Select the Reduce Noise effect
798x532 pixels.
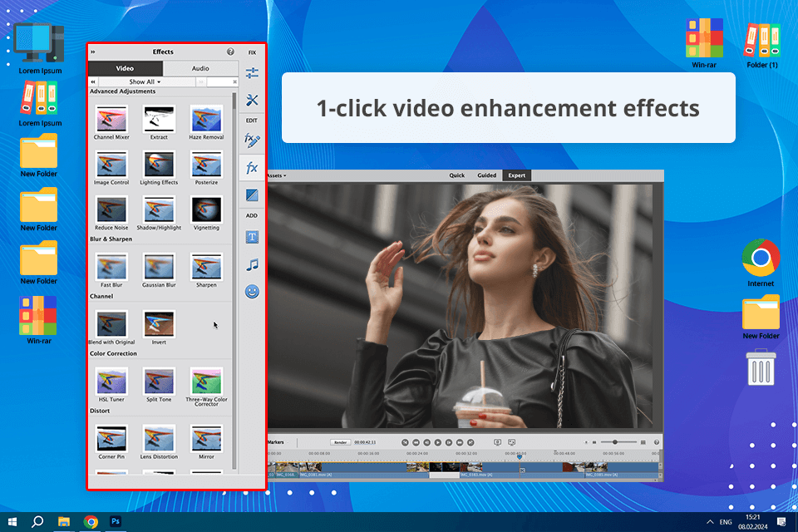point(111,213)
